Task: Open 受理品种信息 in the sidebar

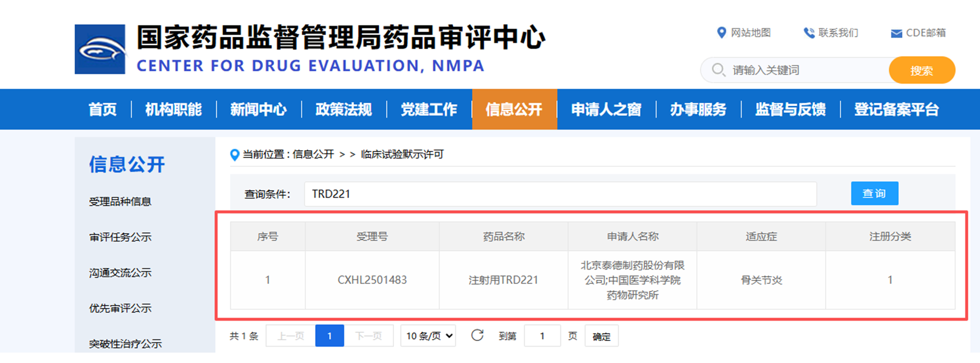Action: coord(120,202)
